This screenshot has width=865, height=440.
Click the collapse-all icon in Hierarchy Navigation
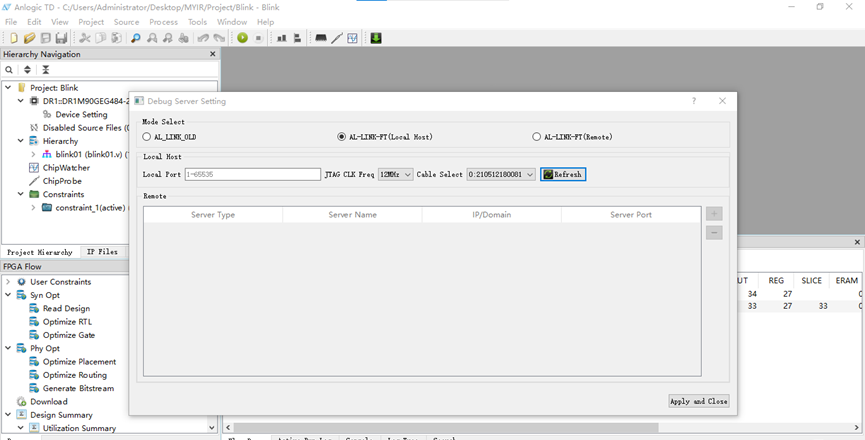point(45,69)
